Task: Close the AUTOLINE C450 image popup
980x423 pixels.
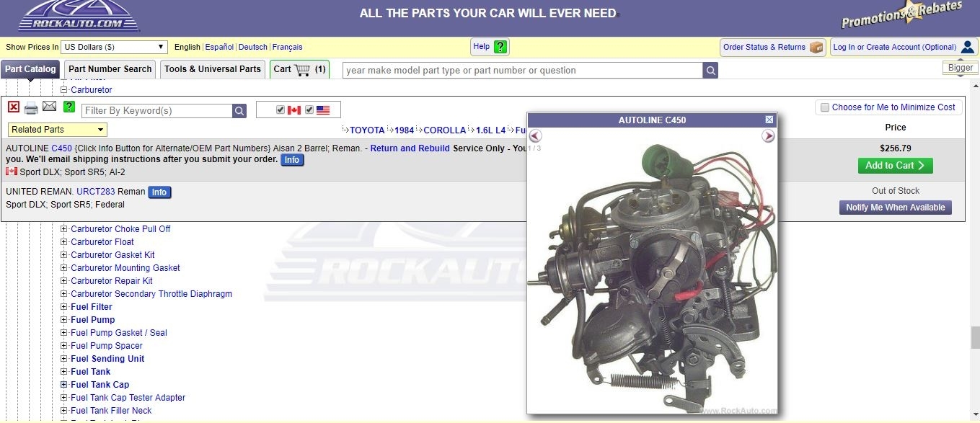Action: [x=769, y=120]
